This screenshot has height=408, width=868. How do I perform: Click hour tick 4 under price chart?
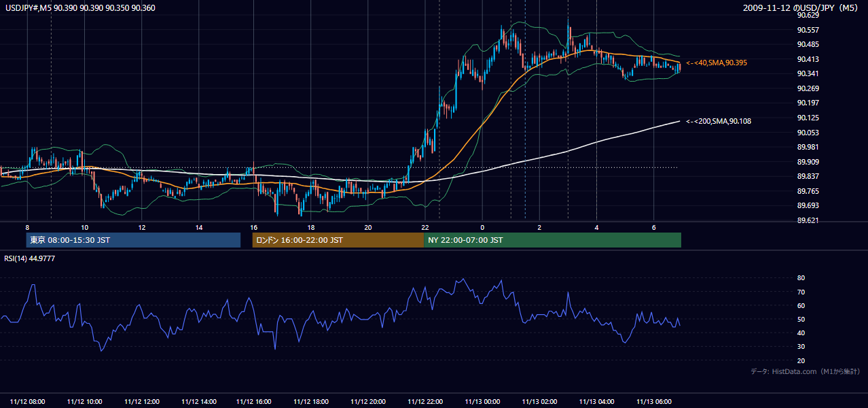(x=596, y=227)
